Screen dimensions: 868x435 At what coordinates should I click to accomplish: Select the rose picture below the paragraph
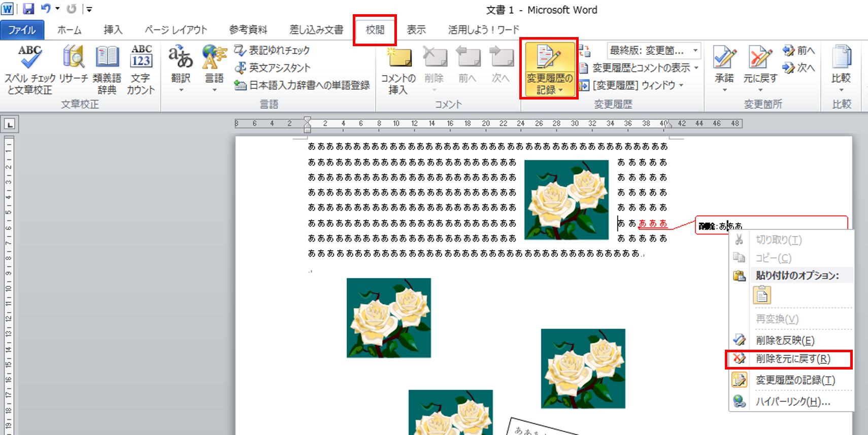tap(389, 318)
